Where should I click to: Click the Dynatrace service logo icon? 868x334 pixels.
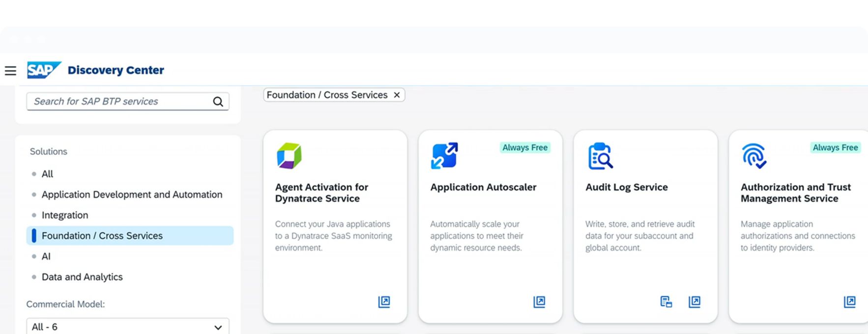[x=289, y=156]
